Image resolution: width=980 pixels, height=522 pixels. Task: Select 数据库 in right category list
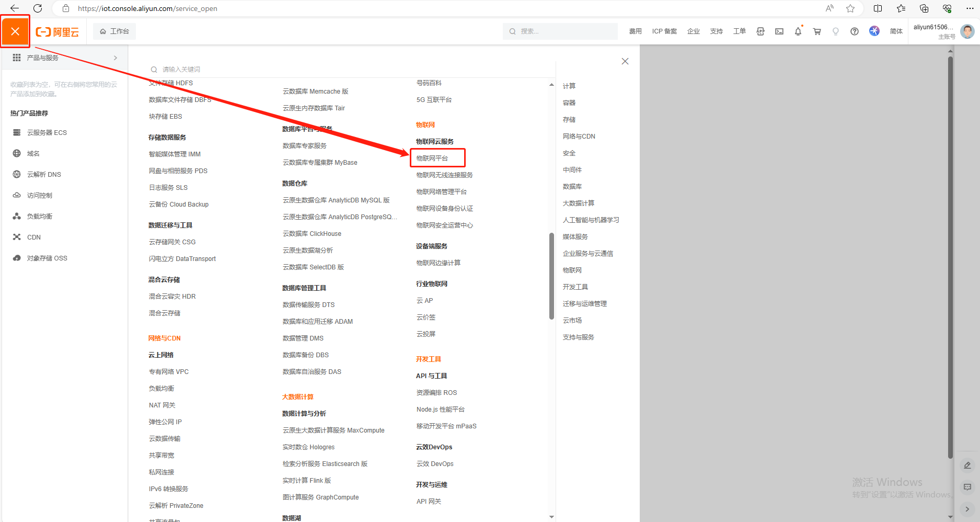click(x=572, y=187)
